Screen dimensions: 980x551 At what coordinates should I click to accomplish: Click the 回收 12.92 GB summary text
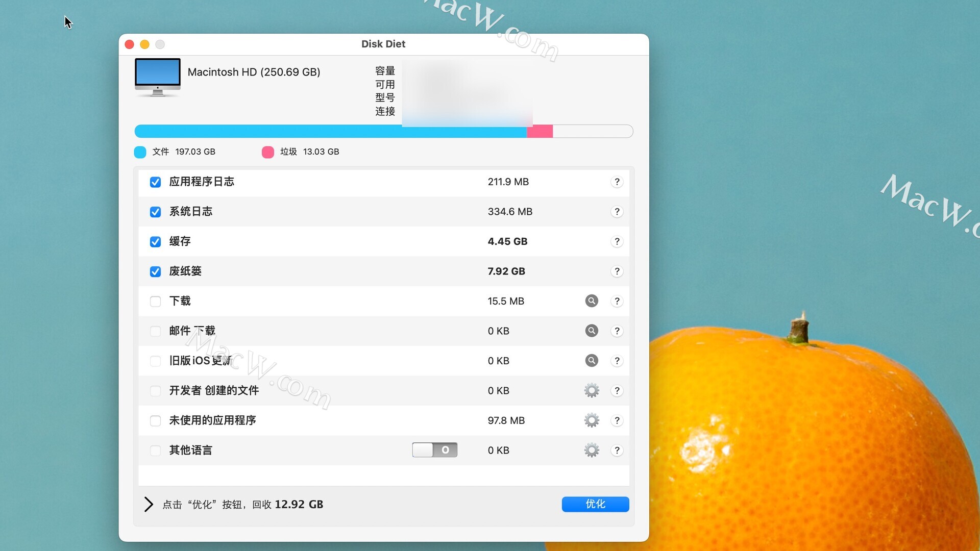(x=287, y=505)
